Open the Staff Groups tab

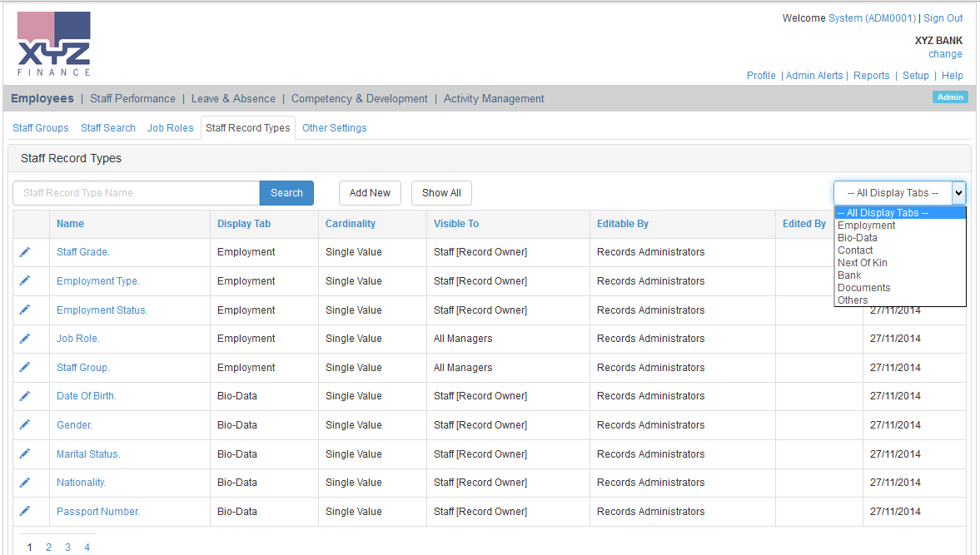point(40,127)
